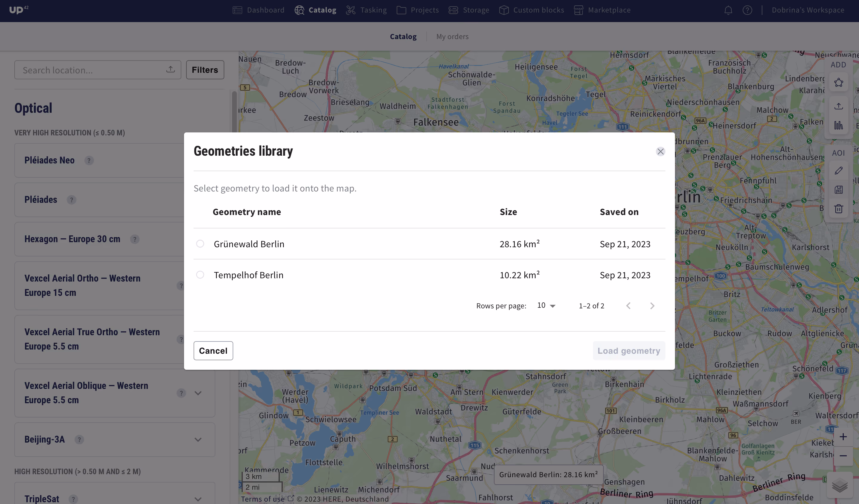Open the Filters button

click(x=205, y=69)
